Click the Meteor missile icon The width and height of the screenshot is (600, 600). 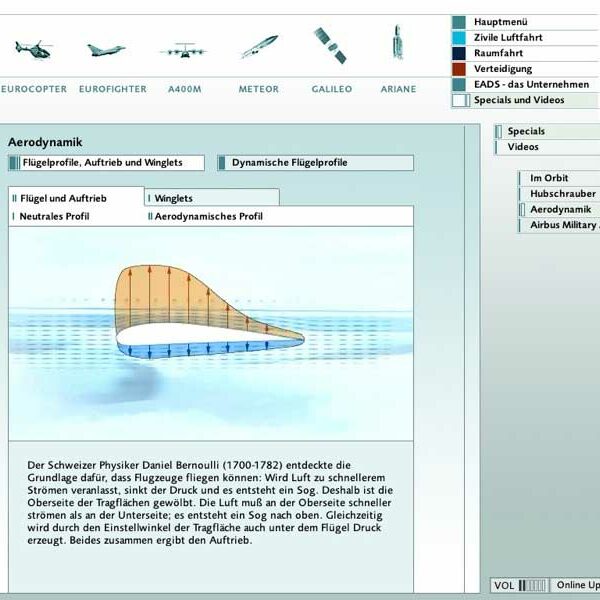click(x=259, y=46)
